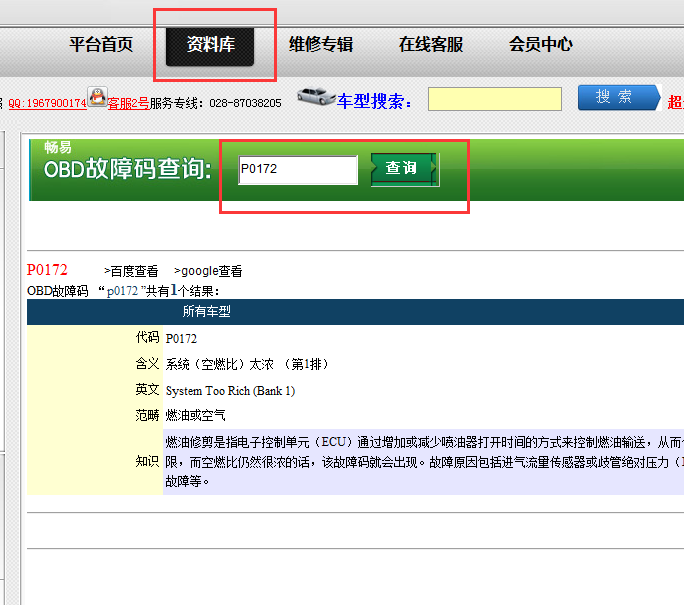Click the OBD故障码查询 banner title

click(128, 169)
